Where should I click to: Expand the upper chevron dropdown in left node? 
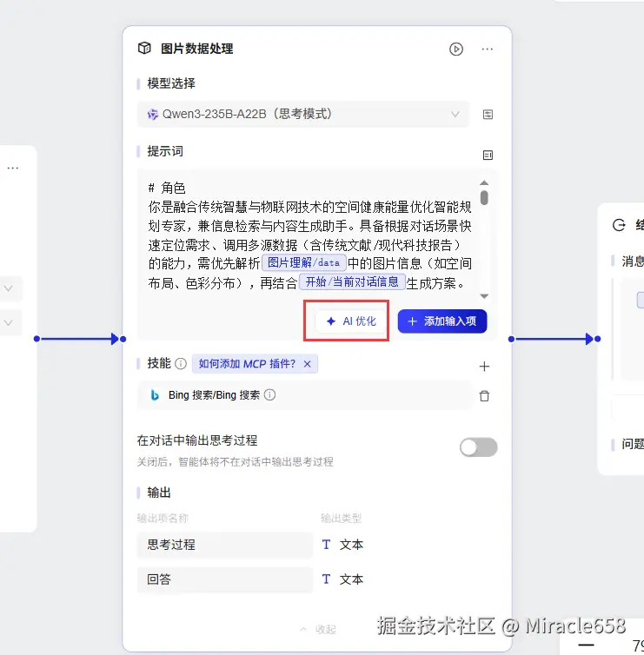(x=8, y=288)
